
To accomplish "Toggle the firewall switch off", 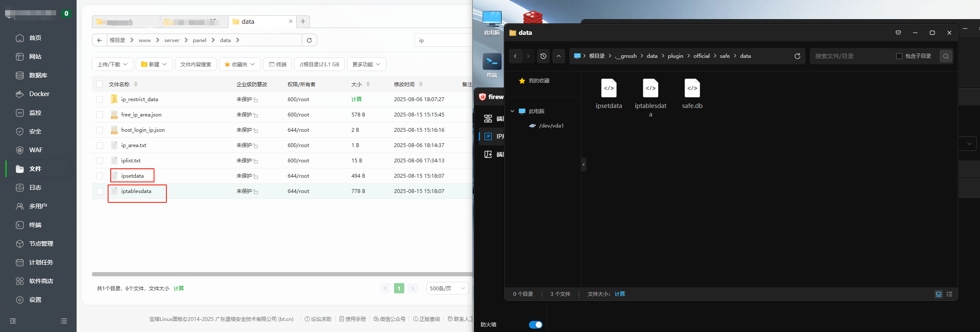I will click(x=535, y=325).
